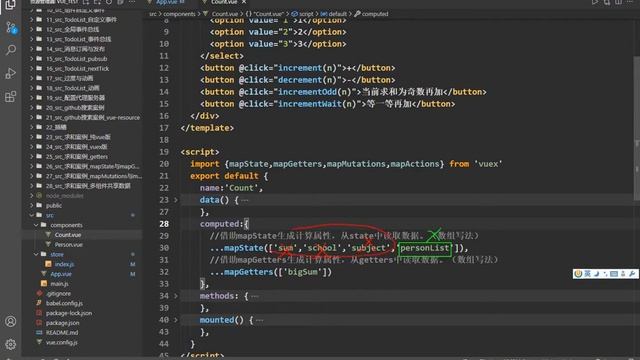Expand folder 11_src_TodoList_自定义事件
640x360 pixels.
(x=32, y=20)
